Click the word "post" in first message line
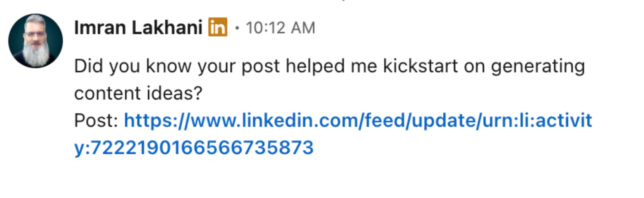The height and width of the screenshot is (198, 644). pos(260,66)
